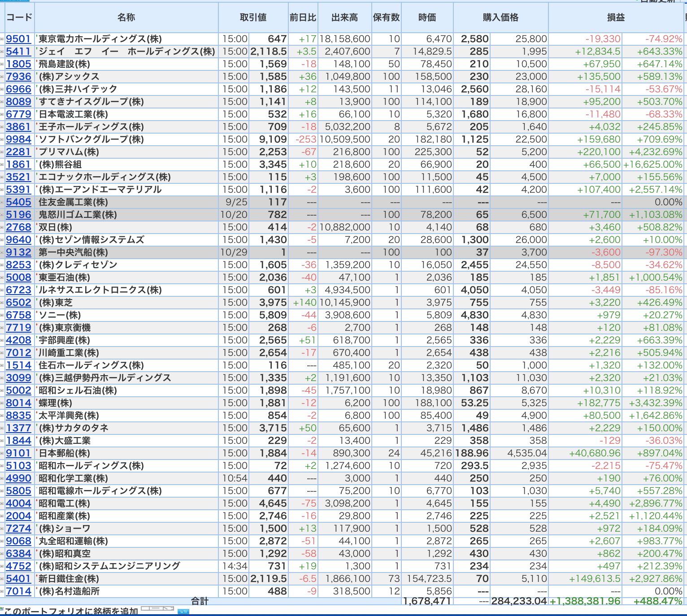Open stock code 5405 link
The image size is (687, 616).
point(18,202)
